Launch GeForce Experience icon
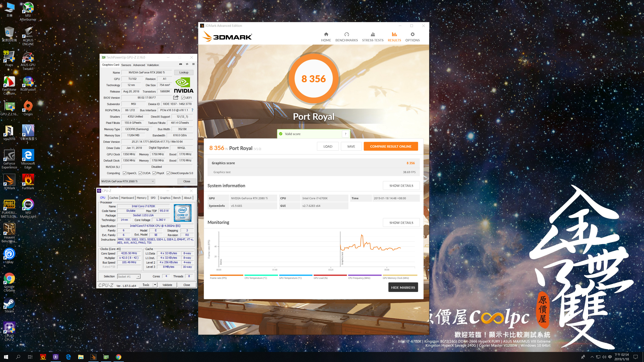Viewport: 644px width, 362px height. click(9, 159)
